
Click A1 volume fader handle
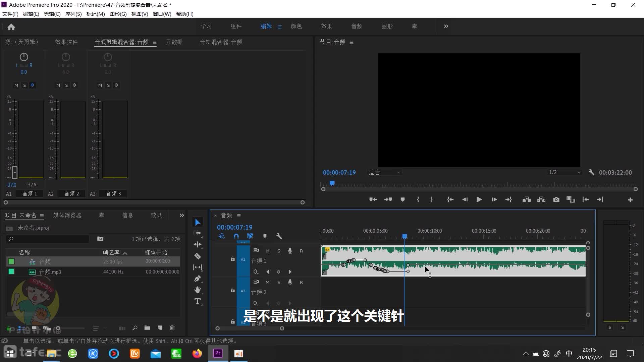(14, 172)
